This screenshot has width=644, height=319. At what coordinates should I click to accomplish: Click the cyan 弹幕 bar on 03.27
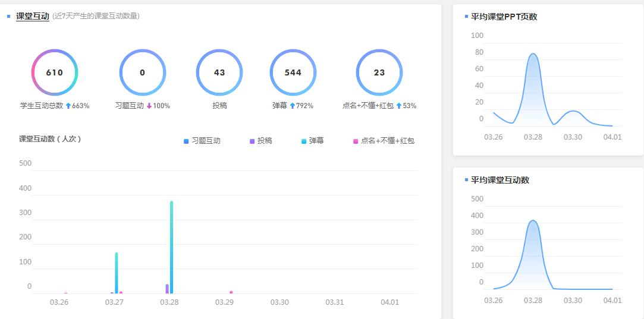point(117,273)
